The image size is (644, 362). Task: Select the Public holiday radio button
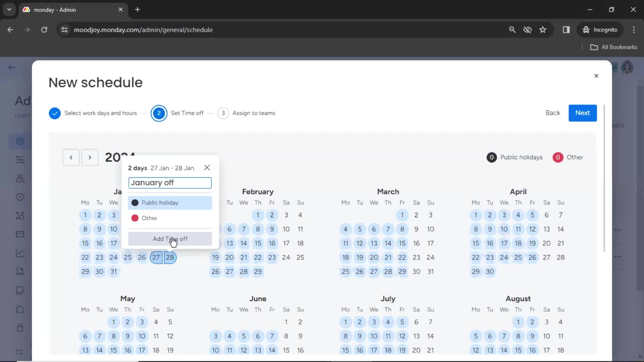(135, 202)
